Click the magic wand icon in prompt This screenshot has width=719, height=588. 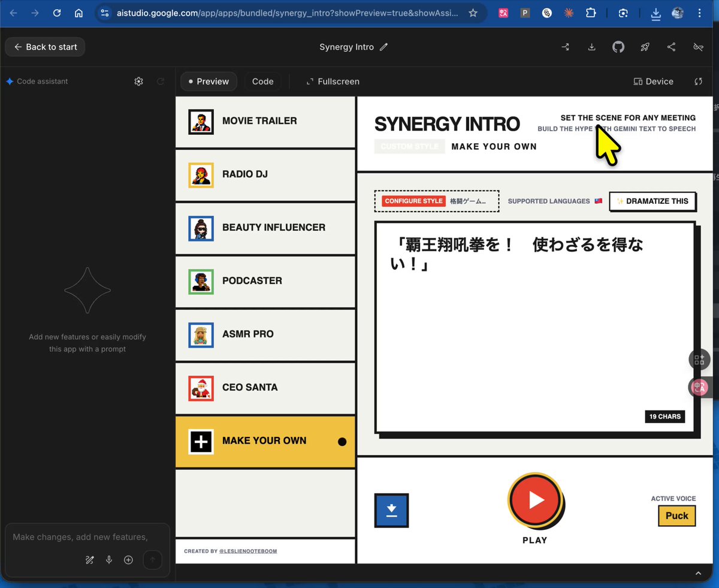(x=89, y=560)
